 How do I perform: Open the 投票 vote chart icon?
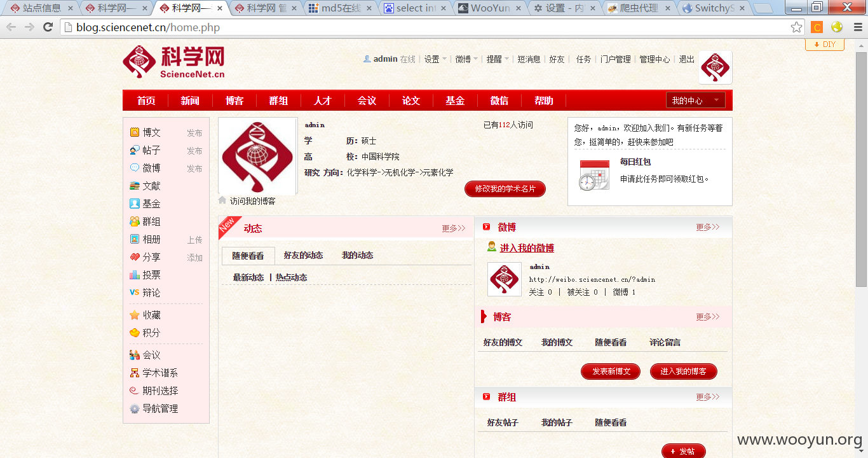pyautogui.click(x=135, y=275)
